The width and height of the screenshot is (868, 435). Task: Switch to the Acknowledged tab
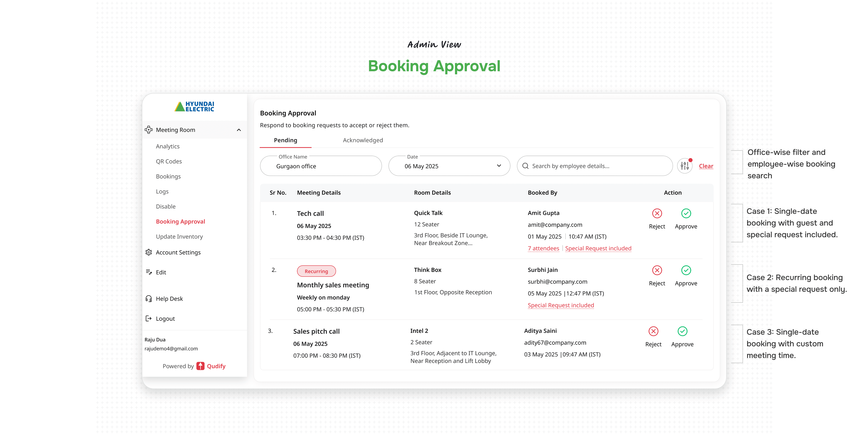363,140
